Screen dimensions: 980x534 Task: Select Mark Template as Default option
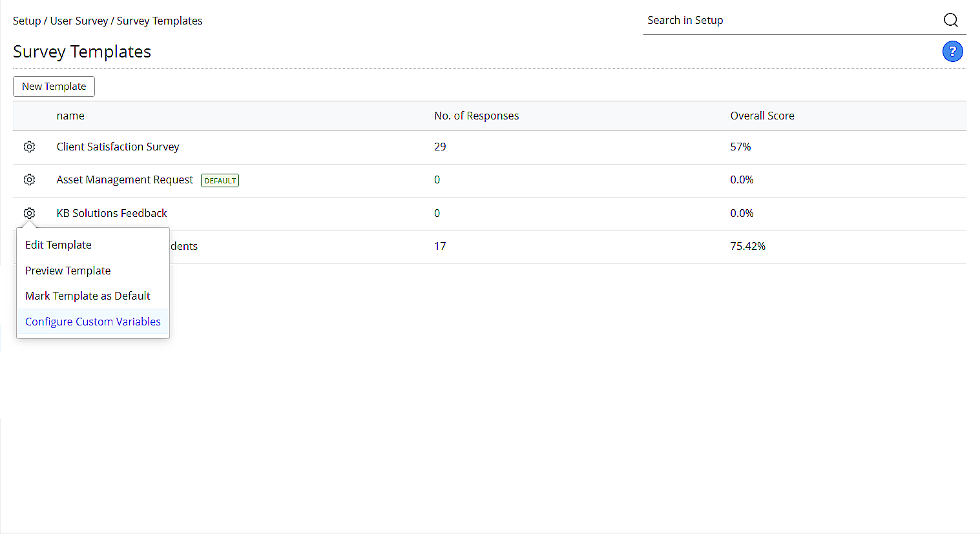coord(87,295)
